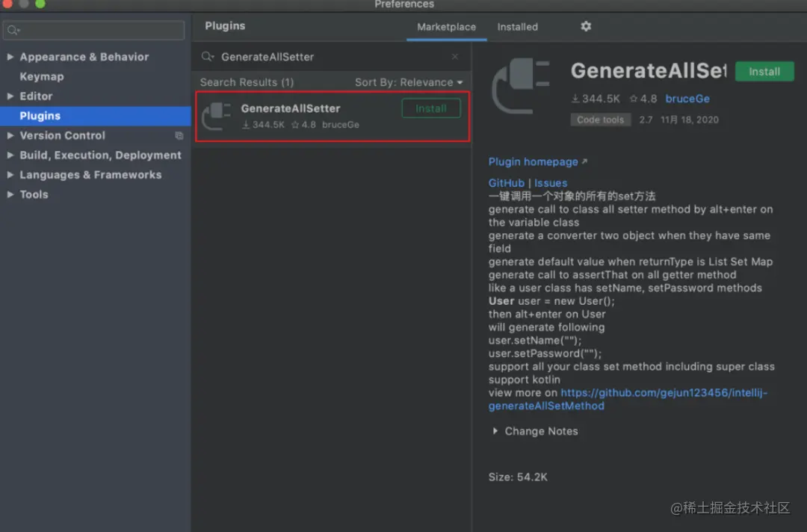Open the bruceGe author link
This screenshot has width=807, height=532.
[687, 99]
